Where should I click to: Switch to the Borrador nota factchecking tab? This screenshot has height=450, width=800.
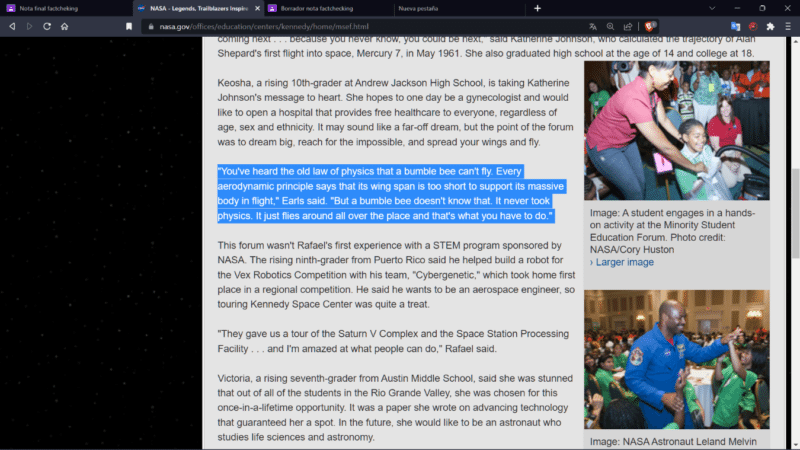tap(320, 8)
